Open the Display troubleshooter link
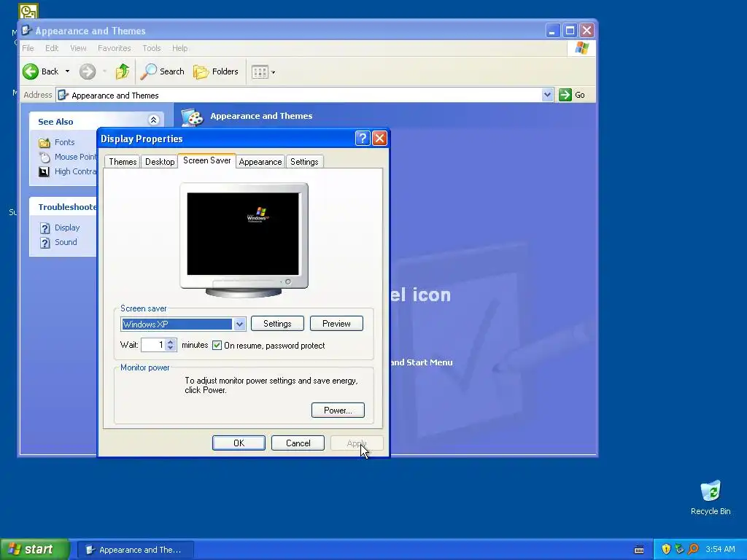 67,227
